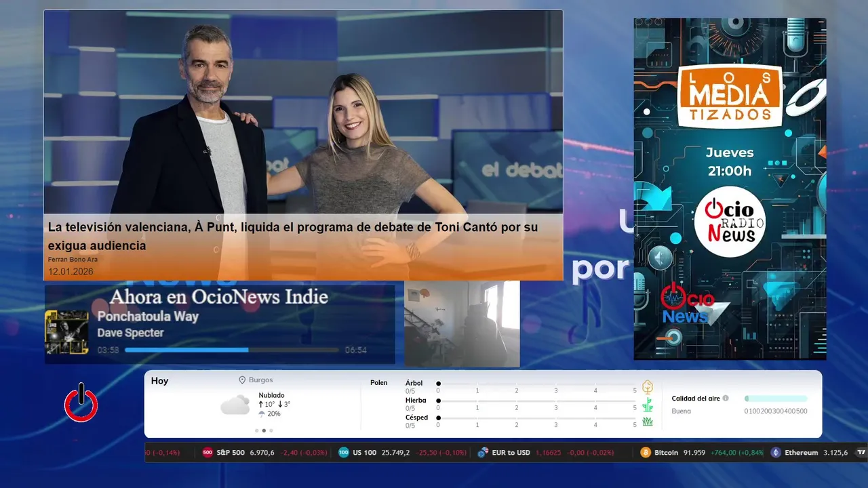This screenshot has height=488, width=868.
Task: Click the Jueves 21:00h schedule text
Action: coord(730,162)
